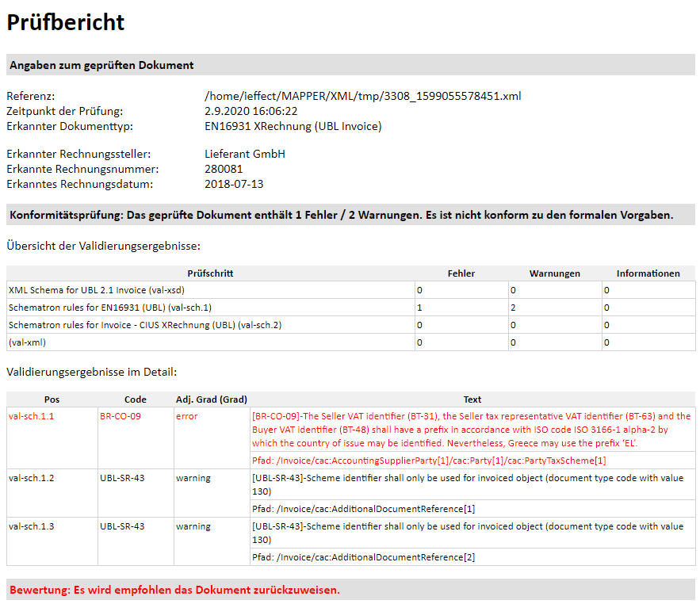Image resolution: width=700 pixels, height=604 pixels.
Task: Select the timestamp 2.9.2020 16:06:22
Action: 251,111
